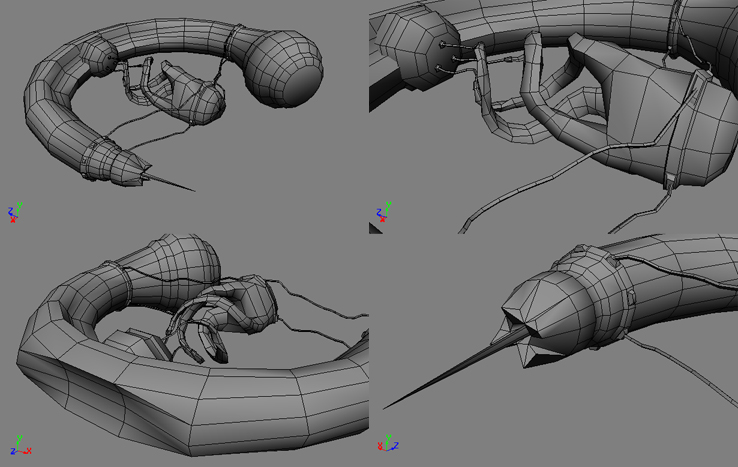This screenshot has width=738, height=467.
Task: Select the strap wrapped around the hand's wrist
Action: coord(692,130)
